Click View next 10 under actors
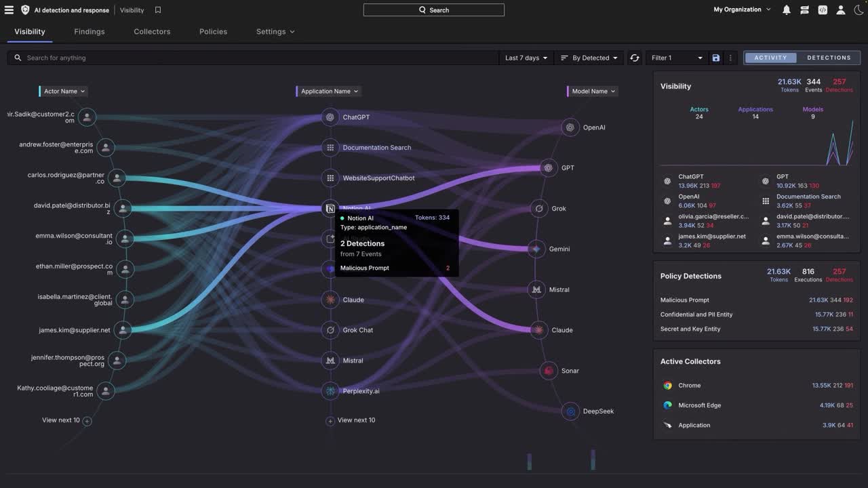Image resolution: width=868 pixels, height=488 pixels. [66, 420]
